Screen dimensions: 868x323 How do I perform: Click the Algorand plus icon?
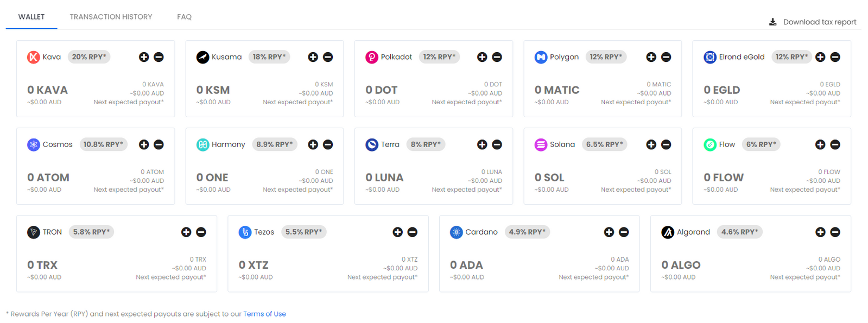click(820, 232)
